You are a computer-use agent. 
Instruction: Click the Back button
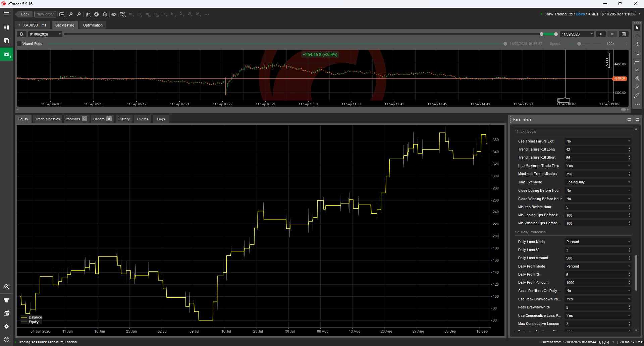(x=24, y=14)
